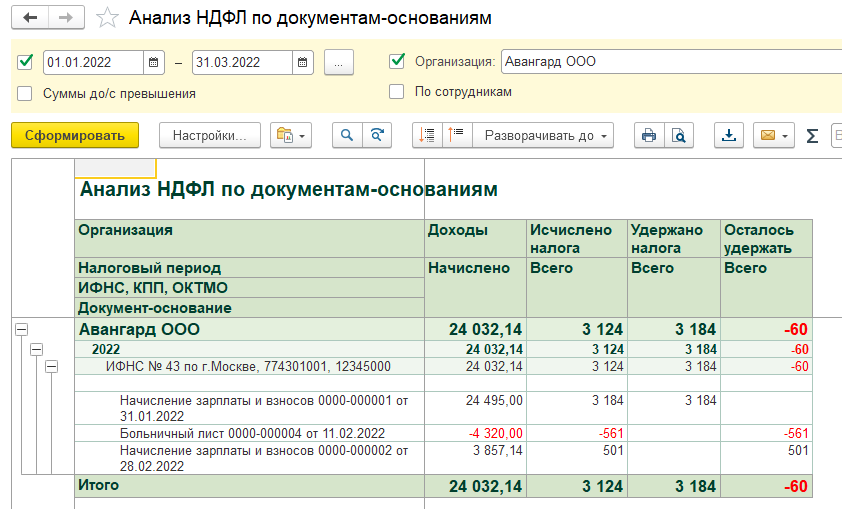Screen dimensions: 842x509
Task: Print the report with the printer icon
Action: (649, 135)
